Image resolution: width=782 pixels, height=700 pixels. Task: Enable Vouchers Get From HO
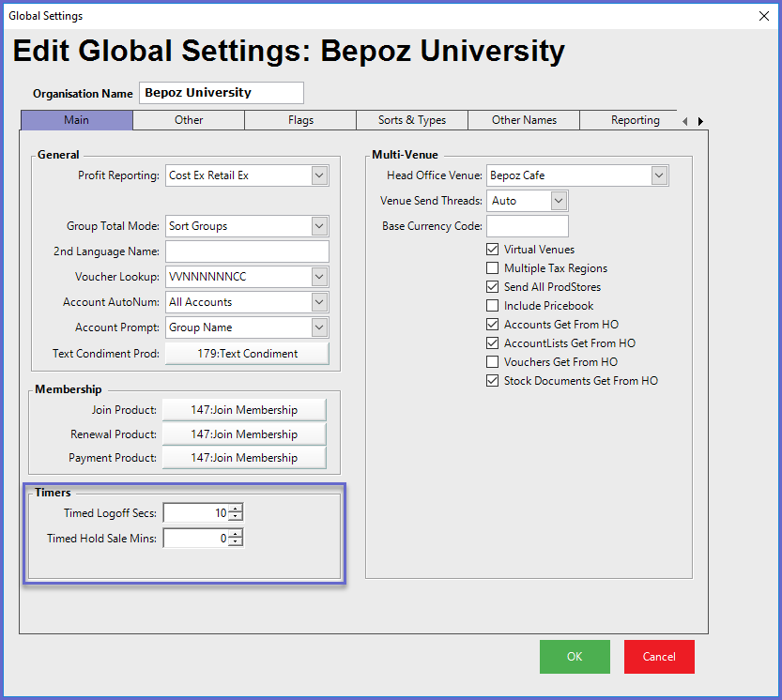pos(493,362)
